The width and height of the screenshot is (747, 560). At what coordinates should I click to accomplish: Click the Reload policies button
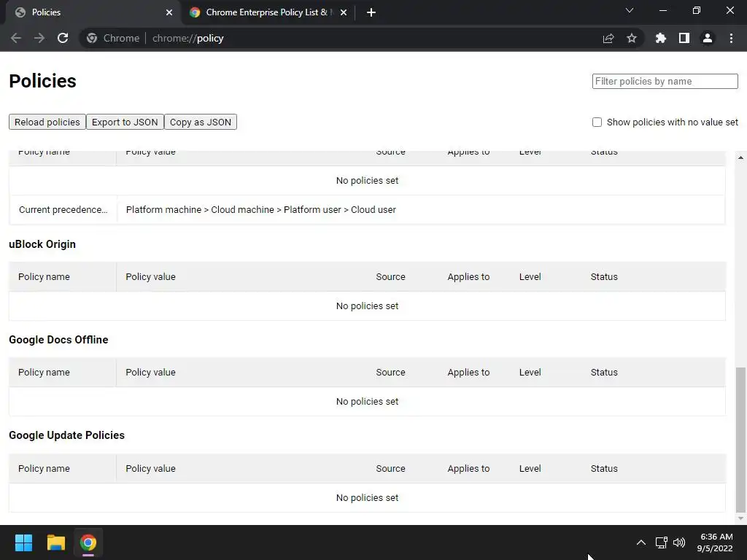tap(47, 122)
